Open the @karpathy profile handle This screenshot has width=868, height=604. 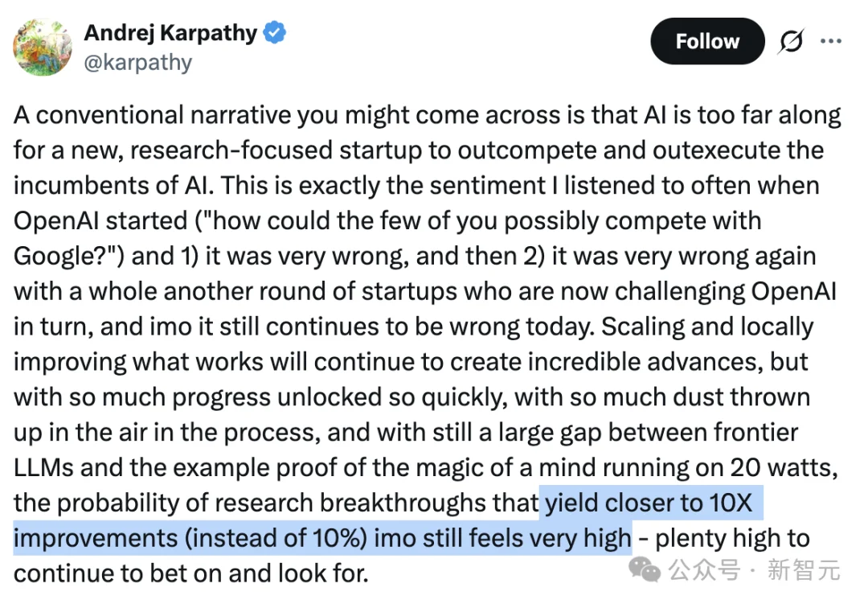[x=137, y=62]
